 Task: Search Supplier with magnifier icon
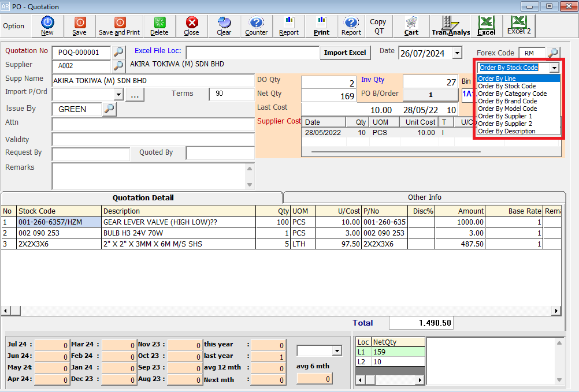tap(118, 66)
